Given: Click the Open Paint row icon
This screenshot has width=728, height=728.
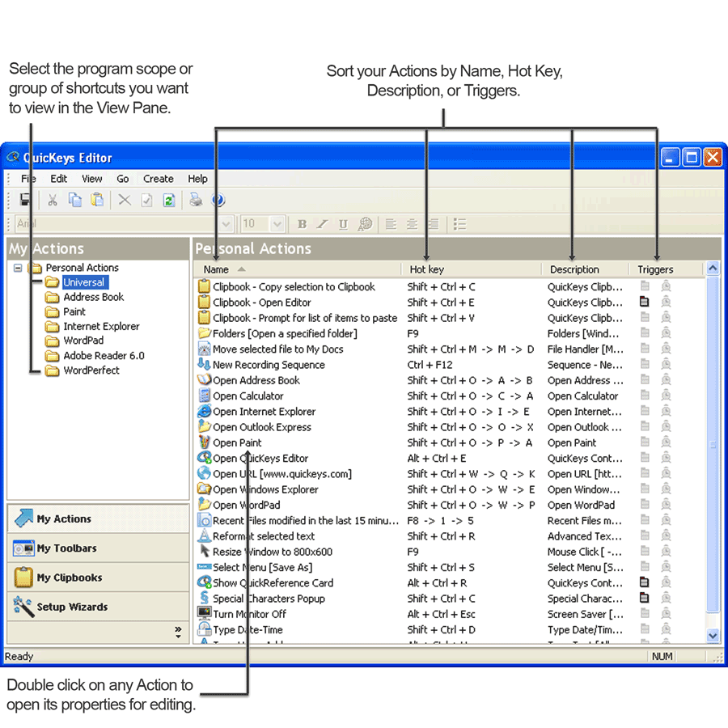Looking at the screenshot, I should pyautogui.click(x=204, y=442).
